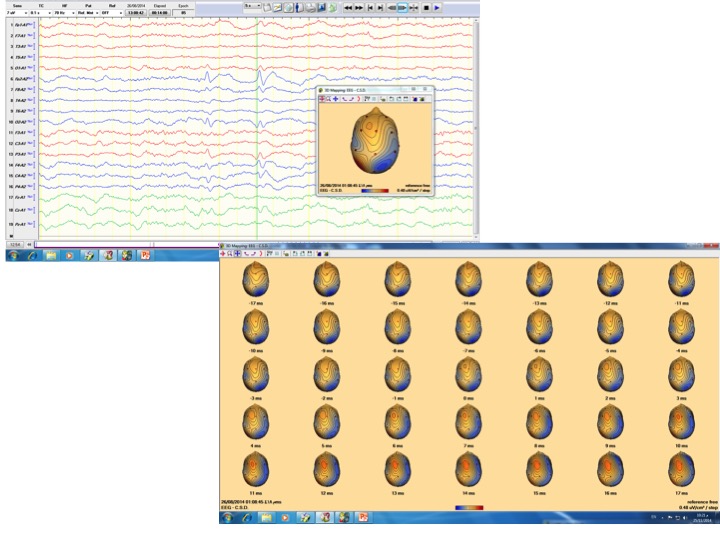Click the blue move cross icon in small mapping window
The width and height of the screenshot is (720, 540).
tap(335, 98)
